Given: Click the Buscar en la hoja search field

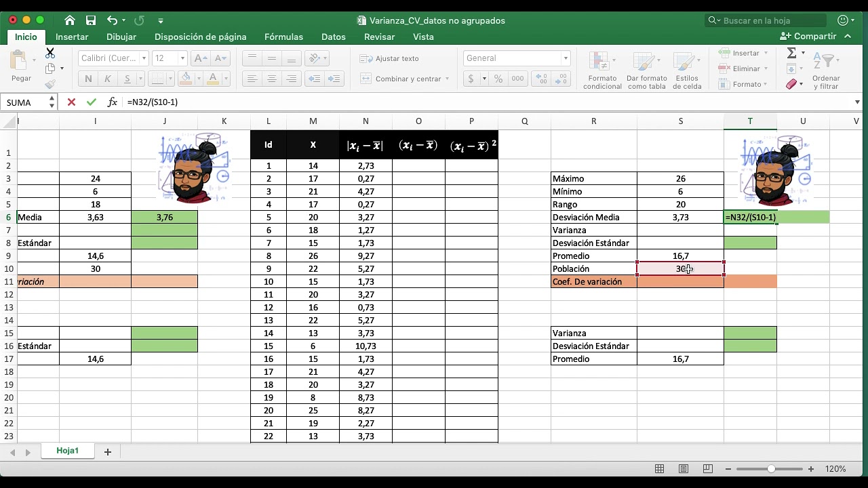Looking at the screenshot, I should 766,20.
